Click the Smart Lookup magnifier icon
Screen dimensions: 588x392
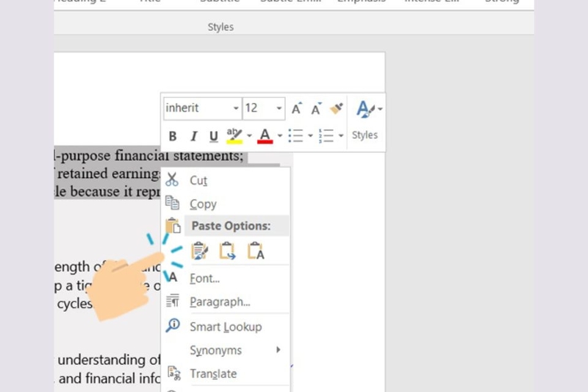pos(173,325)
